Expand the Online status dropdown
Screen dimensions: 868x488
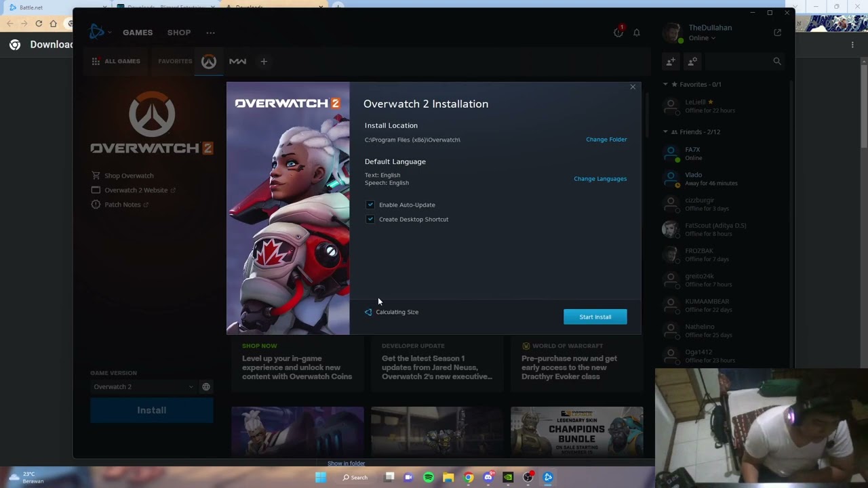tap(702, 38)
